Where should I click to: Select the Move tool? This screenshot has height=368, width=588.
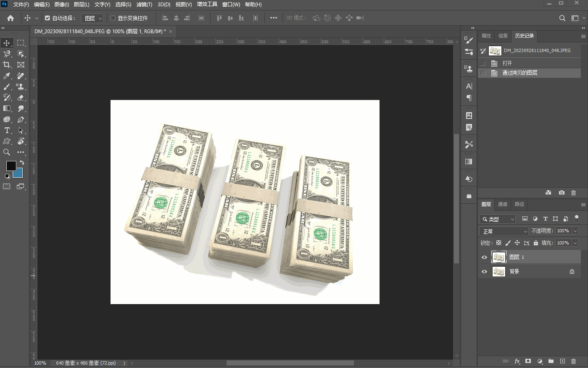(7, 43)
